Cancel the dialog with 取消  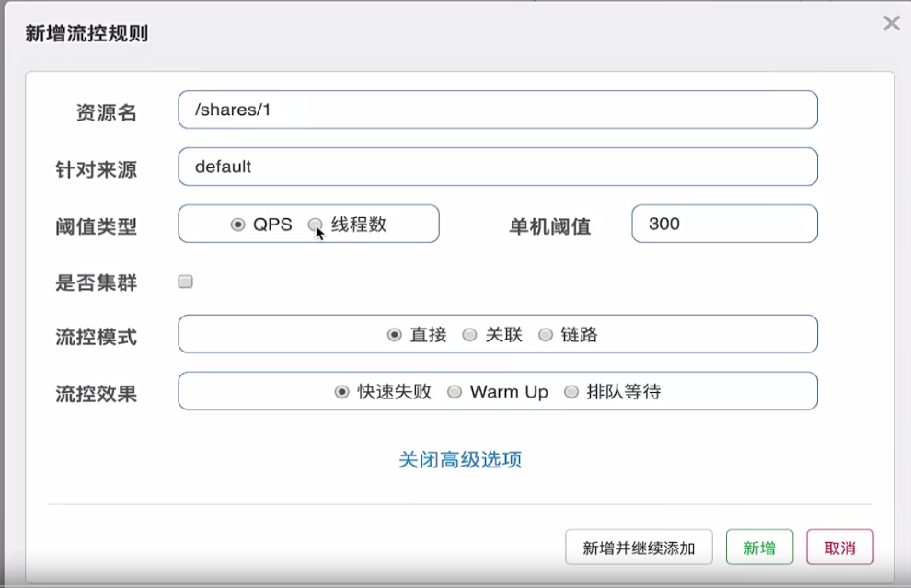[x=839, y=548]
